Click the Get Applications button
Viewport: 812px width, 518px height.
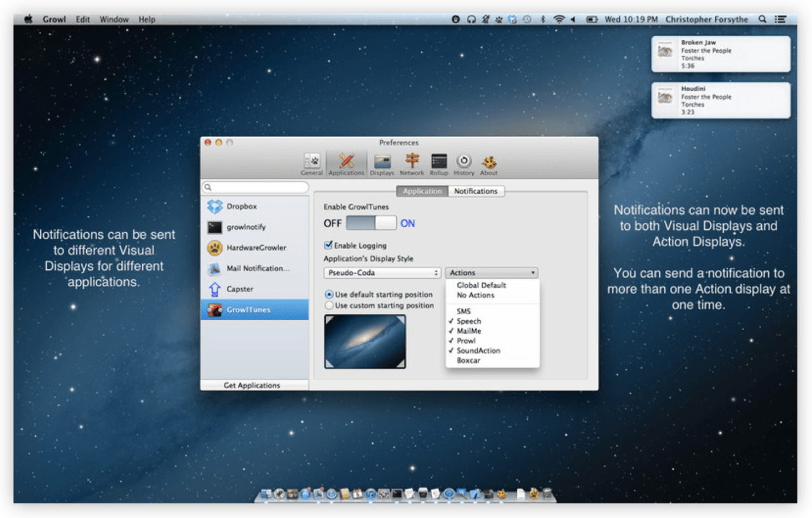click(252, 385)
